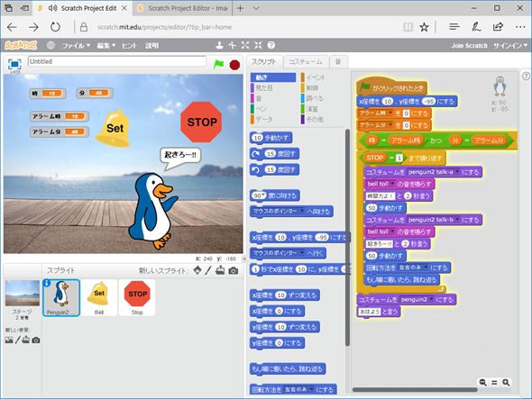Click ヒント menu item
The width and height of the screenshot is (532, 399).
(x=129, y=45)
